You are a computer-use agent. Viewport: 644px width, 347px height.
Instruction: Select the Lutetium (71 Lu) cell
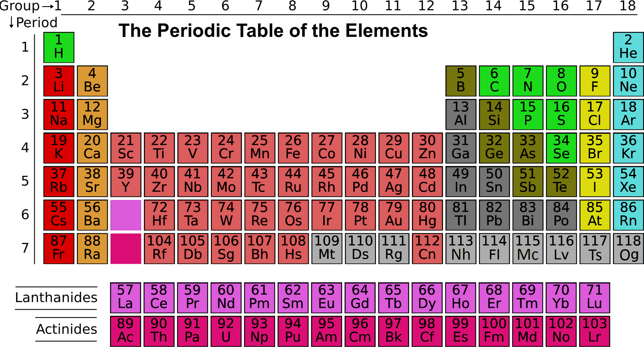(595, 298)
